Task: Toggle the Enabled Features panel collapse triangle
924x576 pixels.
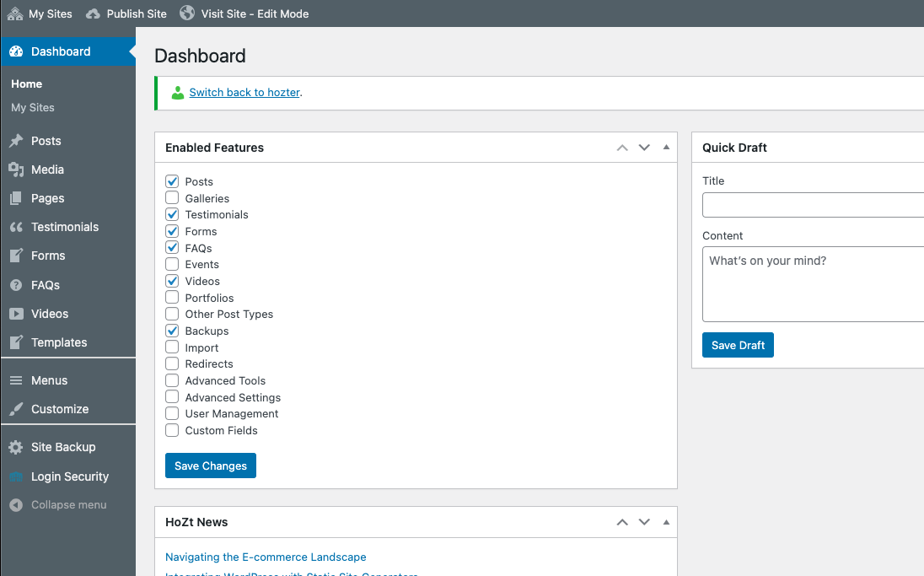Action: (666, 148)
